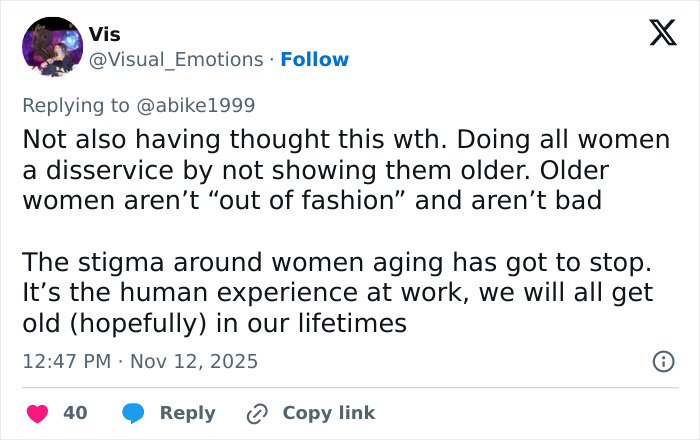Open the info circle icon

[x=663, y=362]
